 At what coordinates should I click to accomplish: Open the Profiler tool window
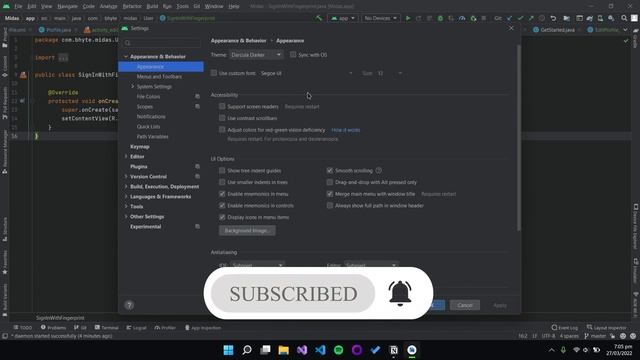pyautogui.click(x=165, y=327)
